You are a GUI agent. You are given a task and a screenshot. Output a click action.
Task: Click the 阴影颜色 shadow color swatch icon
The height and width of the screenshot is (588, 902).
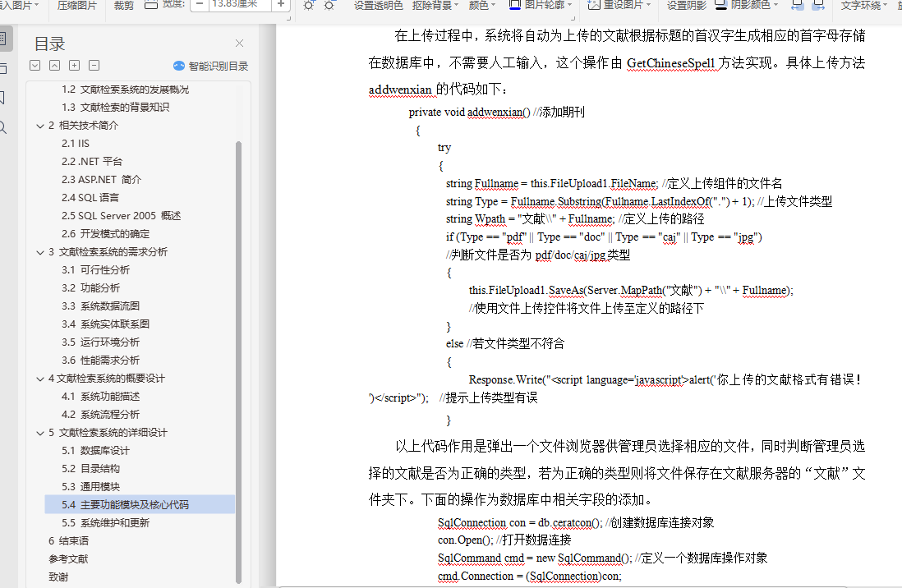[x=721, y=5]
